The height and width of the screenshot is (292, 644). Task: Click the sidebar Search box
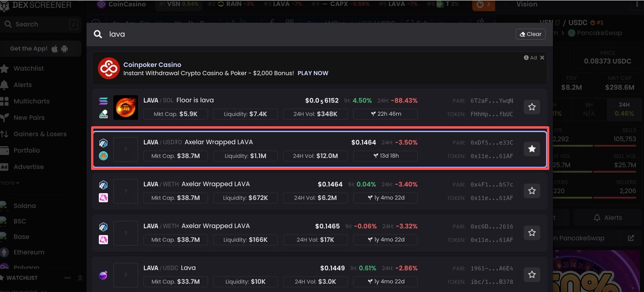(41, 24)
